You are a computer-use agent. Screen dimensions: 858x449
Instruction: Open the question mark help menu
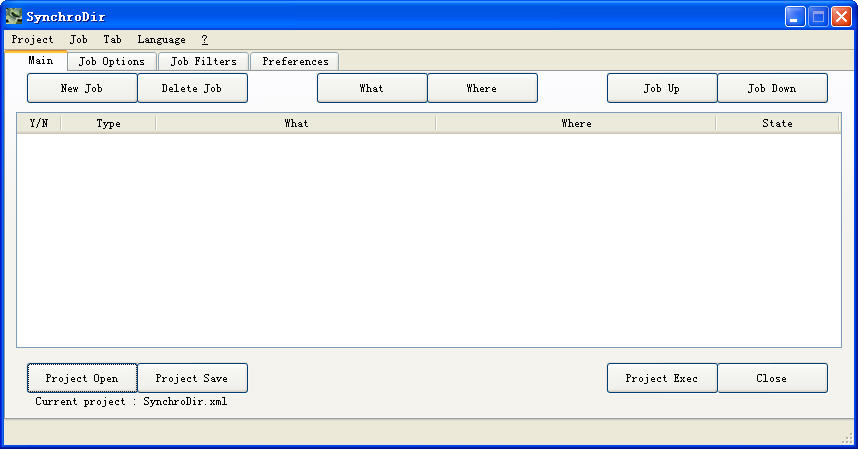coord(204,39)
